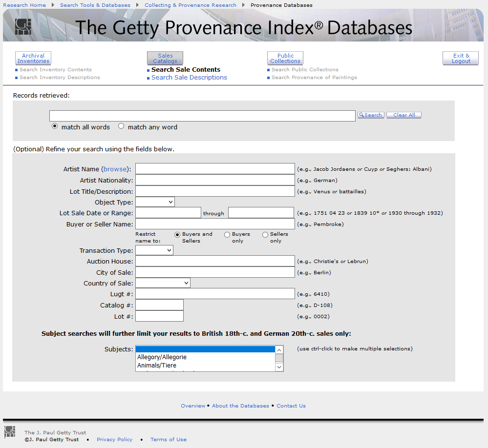Viewport: 488px width, 448px height.
Task: Click the Getty Trust logo in the footer
Action: [10, 431]
